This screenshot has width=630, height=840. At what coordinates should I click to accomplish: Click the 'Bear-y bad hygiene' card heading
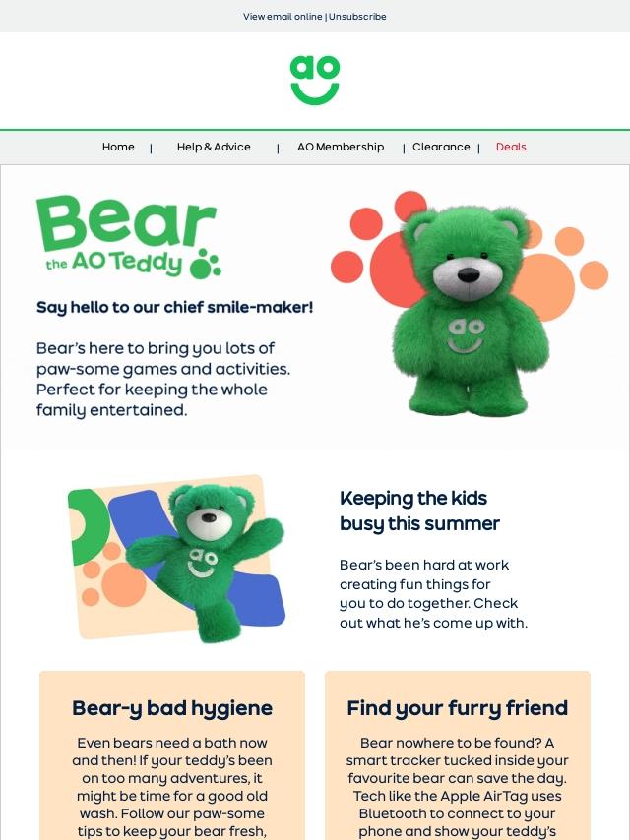coord(172,708)
